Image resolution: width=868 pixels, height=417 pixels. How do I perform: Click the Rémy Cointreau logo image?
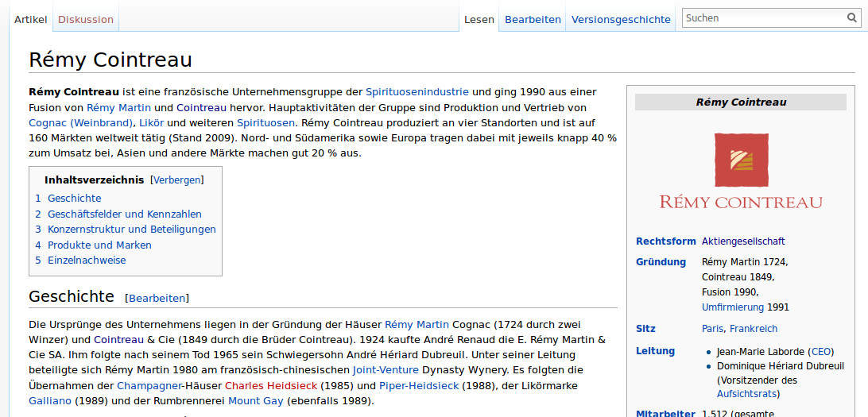click(741, 171)
